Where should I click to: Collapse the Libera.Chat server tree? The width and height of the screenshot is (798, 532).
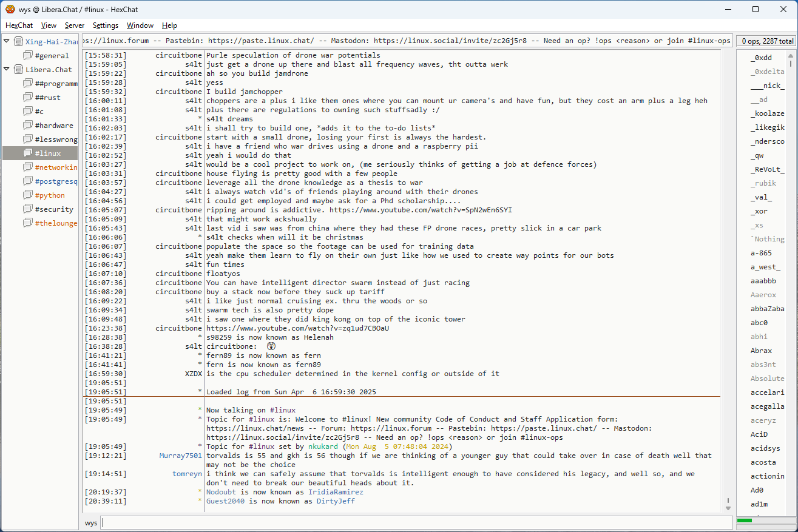(x=7, y=70)
